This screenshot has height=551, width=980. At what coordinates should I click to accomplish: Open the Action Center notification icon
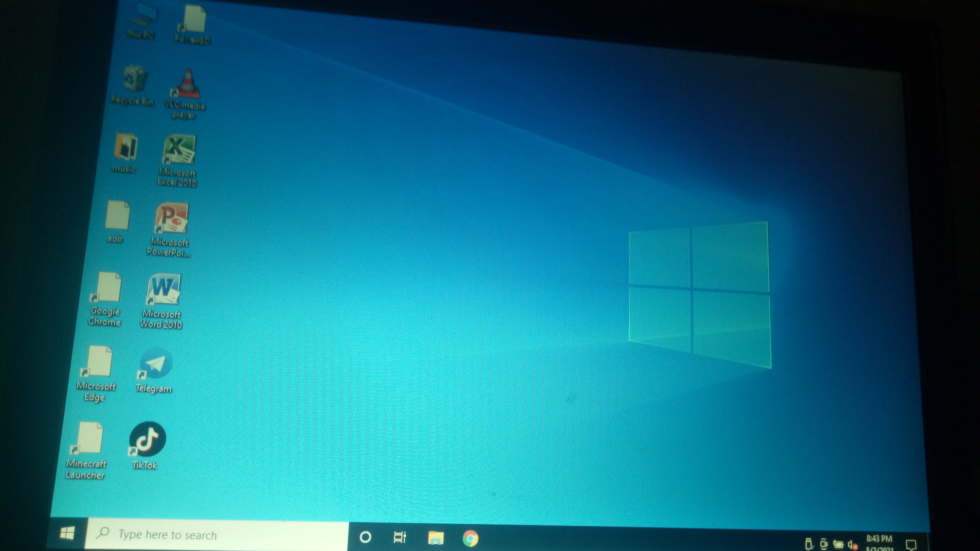(x=911, y=545)
